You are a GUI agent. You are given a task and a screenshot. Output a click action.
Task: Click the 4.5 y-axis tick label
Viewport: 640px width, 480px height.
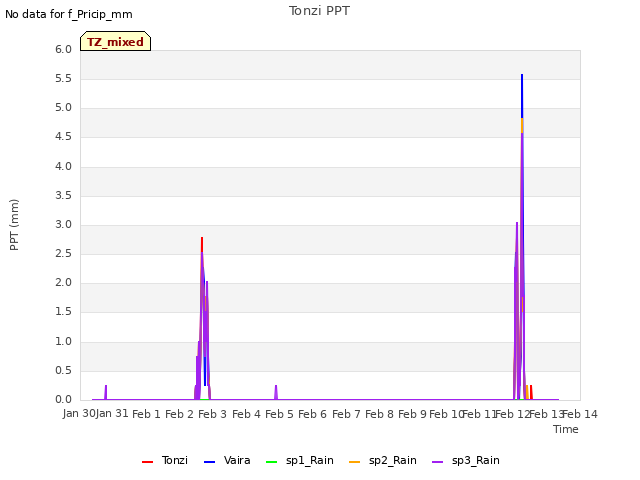tap(63, 137)
